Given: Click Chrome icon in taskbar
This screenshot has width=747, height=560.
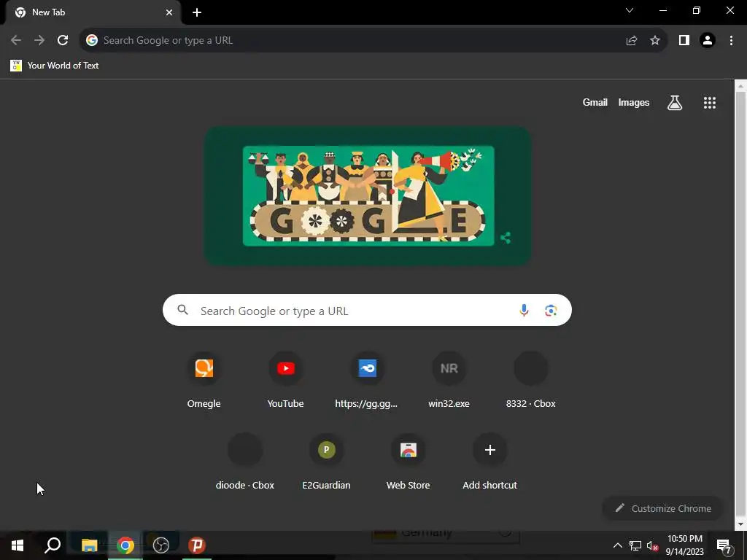Looking at the screenshot, I should (x=125, y=545).
